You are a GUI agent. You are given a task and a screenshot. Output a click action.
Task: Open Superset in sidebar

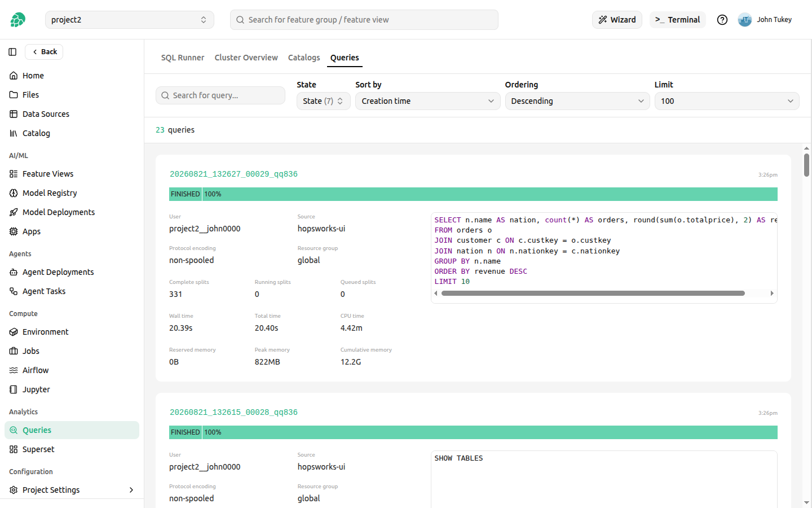(x=72, y=449)
